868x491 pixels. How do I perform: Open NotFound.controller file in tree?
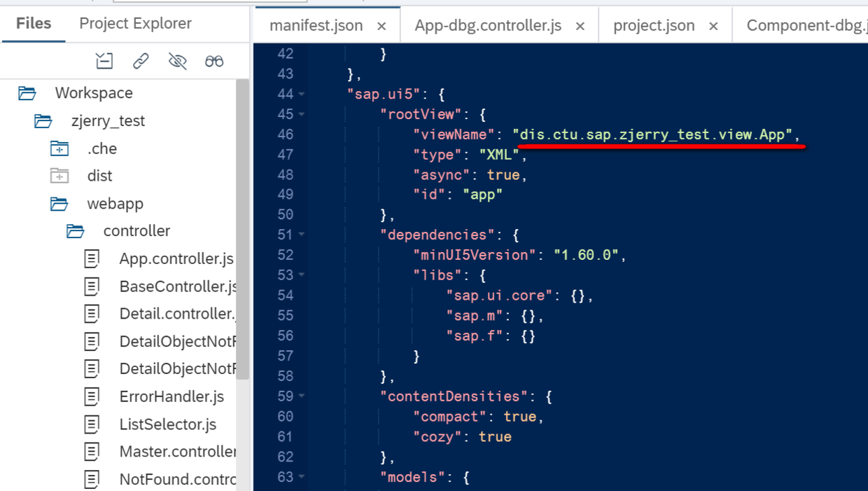[x=178, y=480]
